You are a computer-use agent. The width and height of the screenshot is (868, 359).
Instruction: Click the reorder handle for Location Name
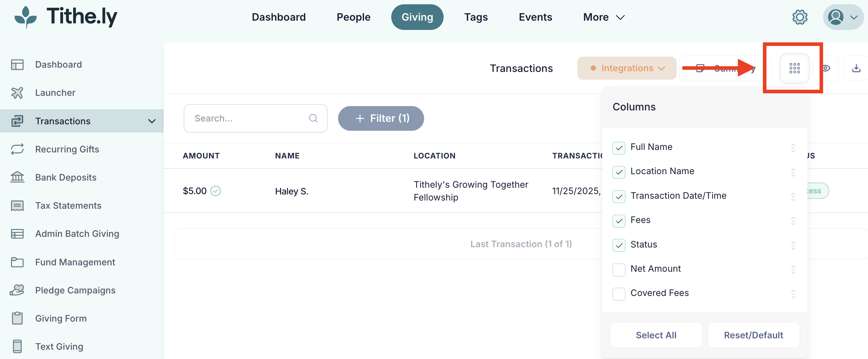pos(793,172)
